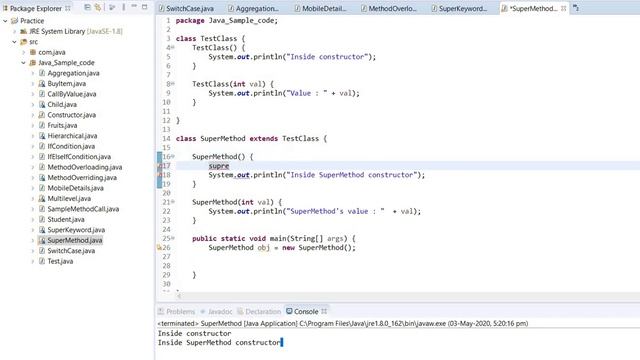Fold main method at line 25
This screenshot has height=360, width=640.
click(x=173, y=238)
